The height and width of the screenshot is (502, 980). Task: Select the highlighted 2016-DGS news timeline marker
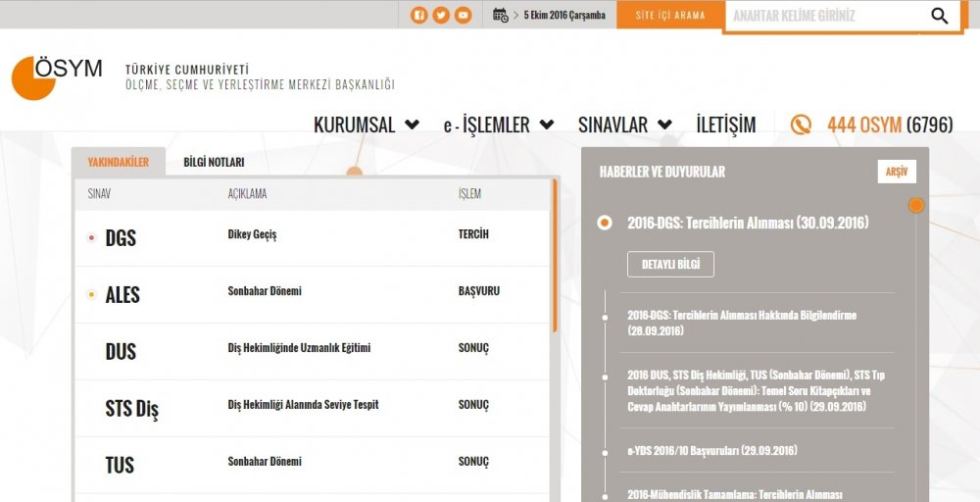[606, 224]
